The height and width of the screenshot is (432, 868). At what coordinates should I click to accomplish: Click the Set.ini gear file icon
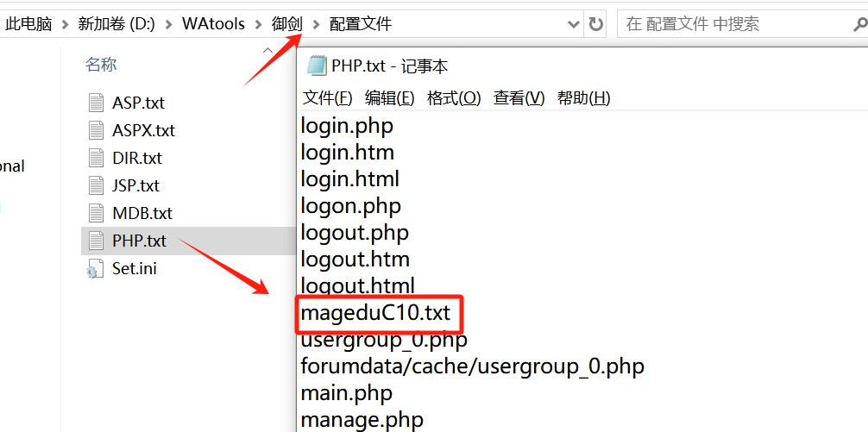(x=95, y=269)
